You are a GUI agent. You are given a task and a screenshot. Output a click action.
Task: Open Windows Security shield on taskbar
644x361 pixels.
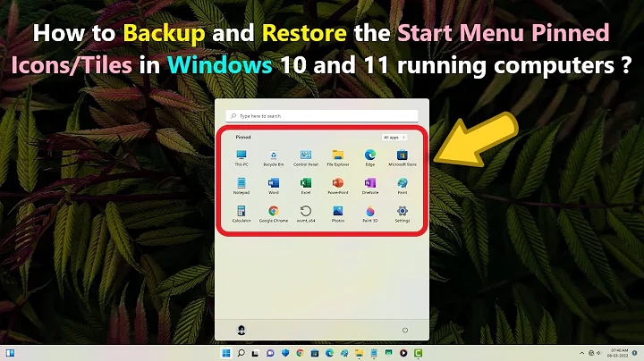(285, 353)
